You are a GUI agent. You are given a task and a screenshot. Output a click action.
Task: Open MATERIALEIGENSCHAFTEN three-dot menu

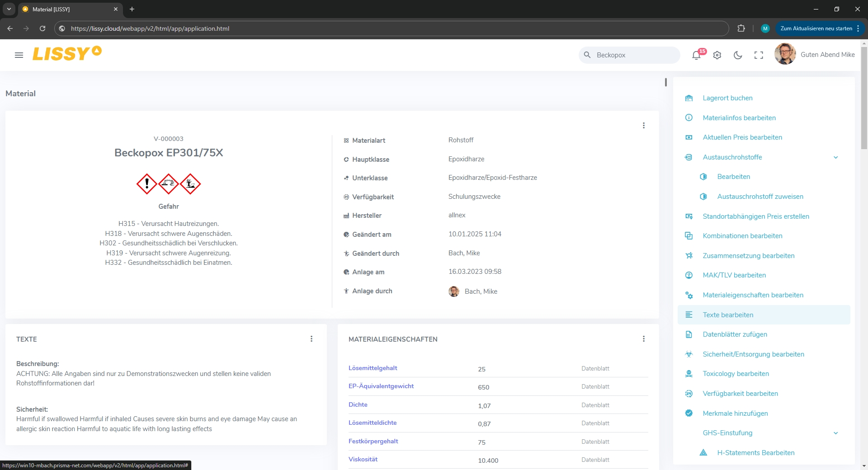click(644, 339)
